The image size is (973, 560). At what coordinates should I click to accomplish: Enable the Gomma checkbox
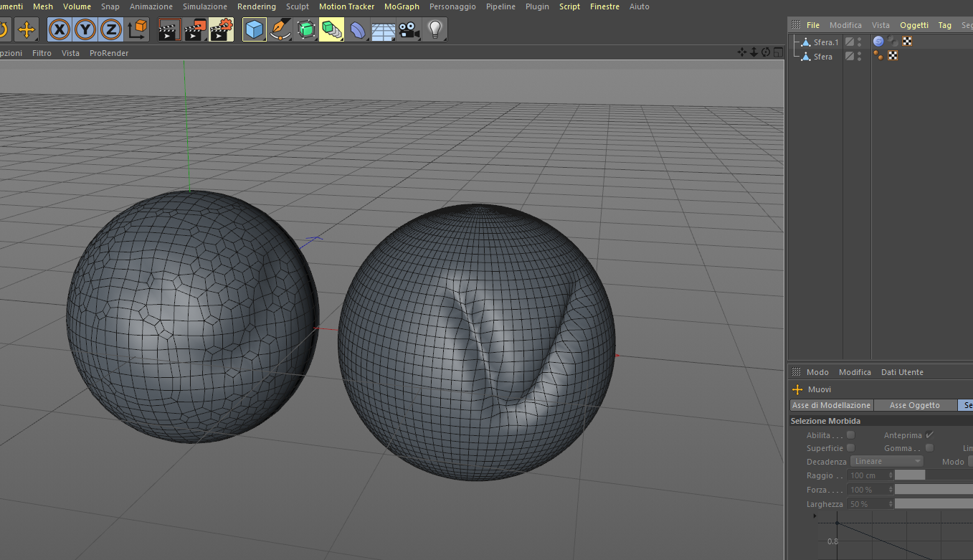929,448
